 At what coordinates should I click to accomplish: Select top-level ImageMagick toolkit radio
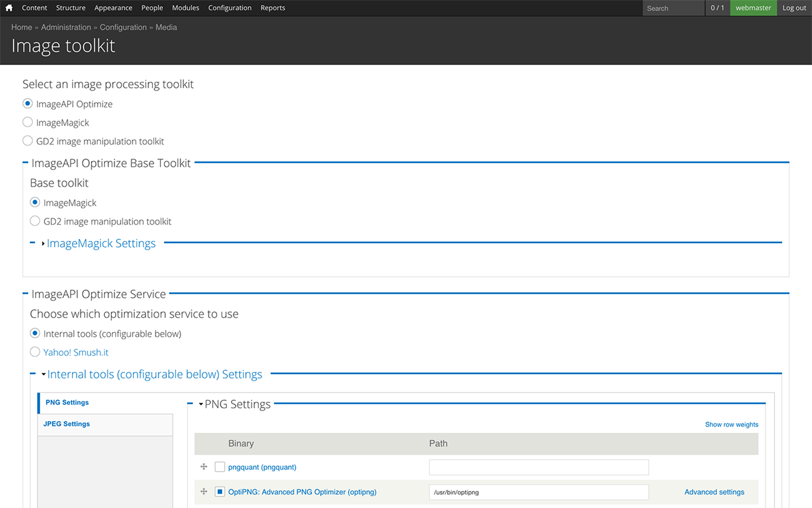pos(28,122)
